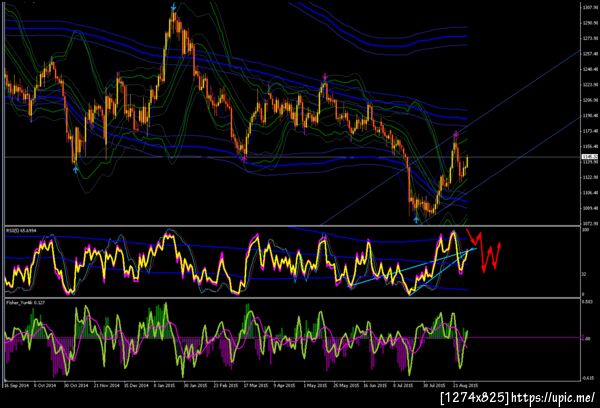This screenshot has height=408, width=600.
Task: Click the blue up arrow at November 2014 low
Action: pos(76,168)
